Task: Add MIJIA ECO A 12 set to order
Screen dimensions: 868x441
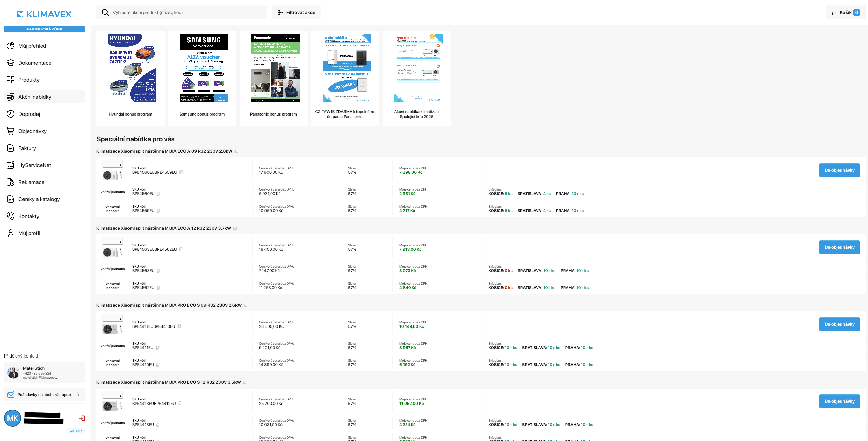Action: [x=839, y=247]
